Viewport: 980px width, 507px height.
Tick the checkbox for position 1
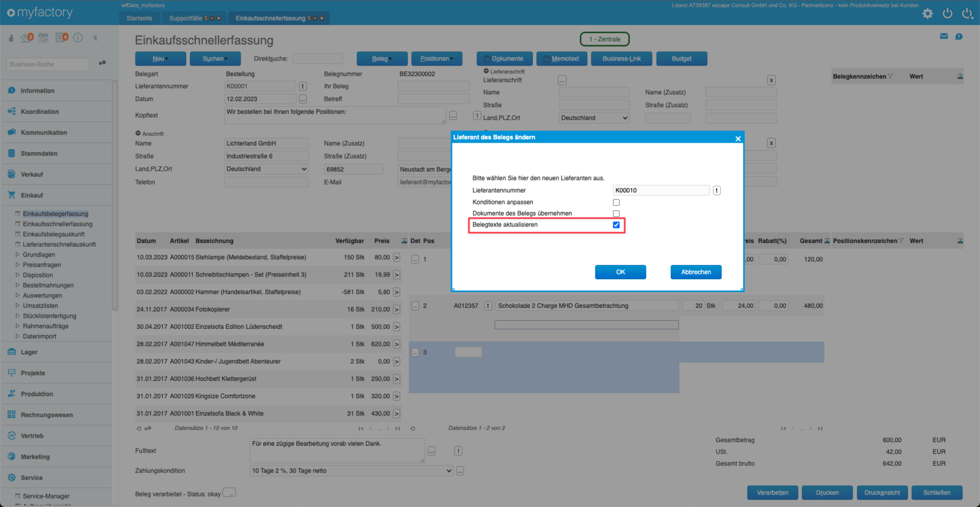coord(415,260)
